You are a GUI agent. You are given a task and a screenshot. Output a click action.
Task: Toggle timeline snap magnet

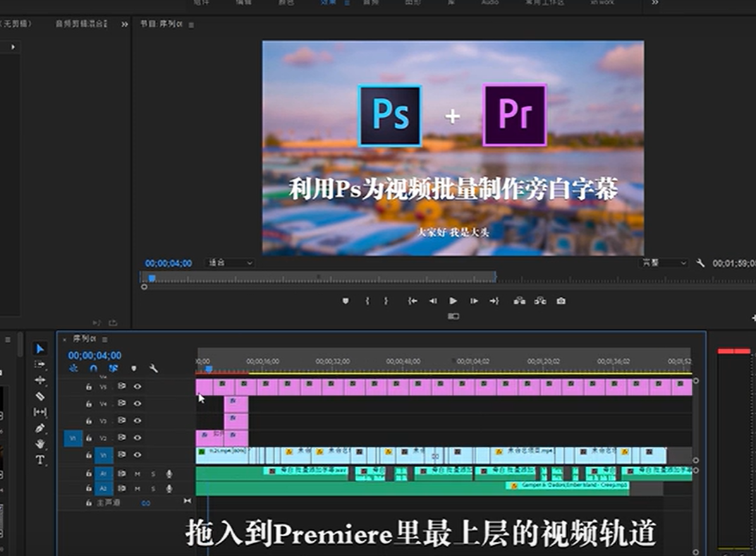click(94, 368)
